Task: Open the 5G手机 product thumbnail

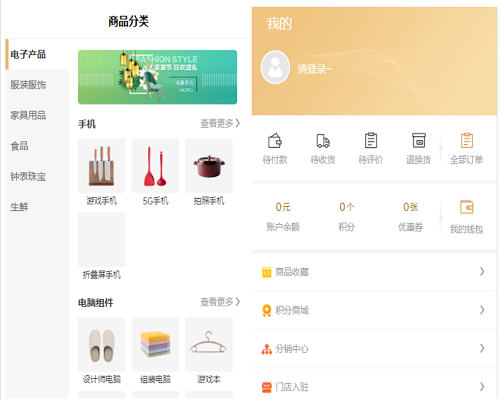Action: pyautogui.click(x=155, y=166)
